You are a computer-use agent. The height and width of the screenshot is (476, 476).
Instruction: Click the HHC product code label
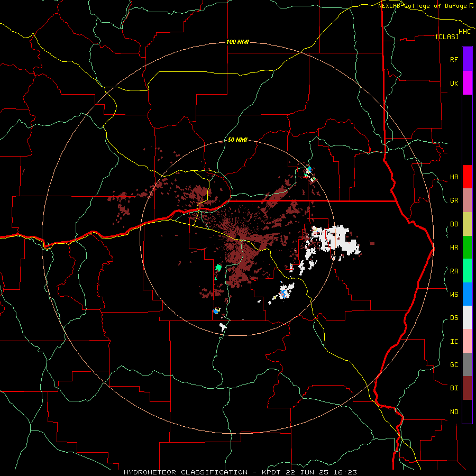coord(464,32)
